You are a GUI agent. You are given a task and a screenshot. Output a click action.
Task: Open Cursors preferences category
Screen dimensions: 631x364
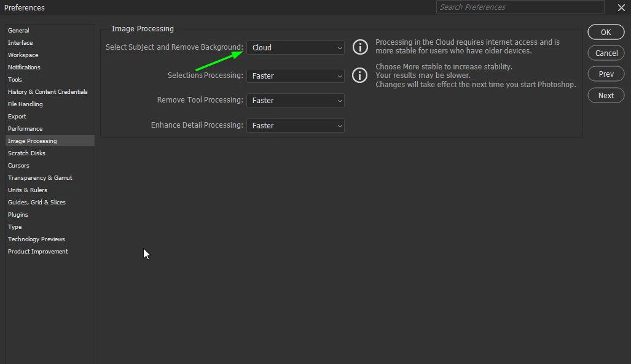(x=50, y=165)
